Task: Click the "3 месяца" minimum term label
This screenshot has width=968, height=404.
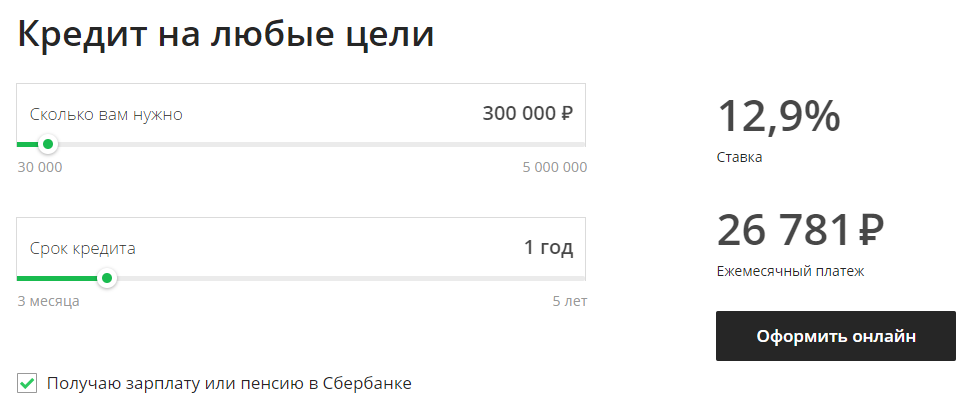Action: pyautogui.click(x=48, y=301)
